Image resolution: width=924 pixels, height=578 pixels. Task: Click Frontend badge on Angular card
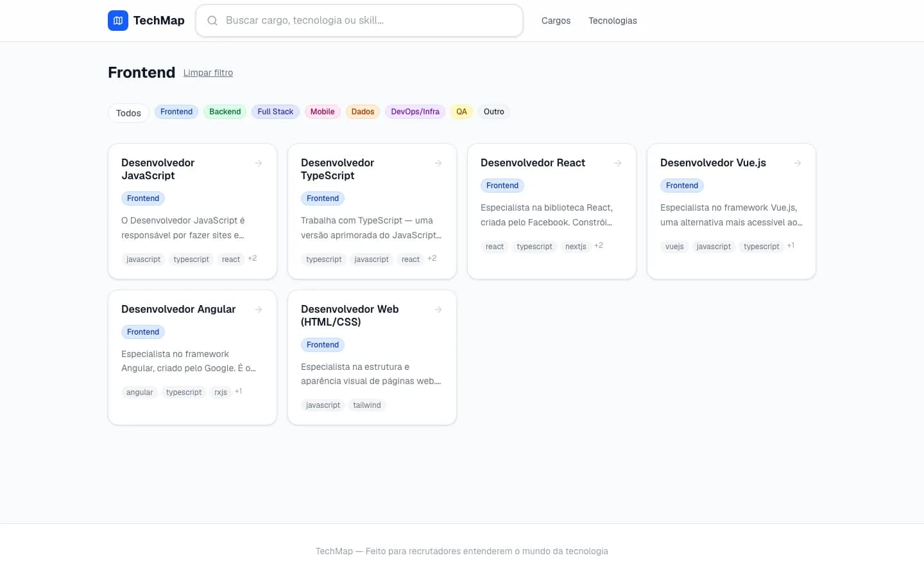pos(143,332)
